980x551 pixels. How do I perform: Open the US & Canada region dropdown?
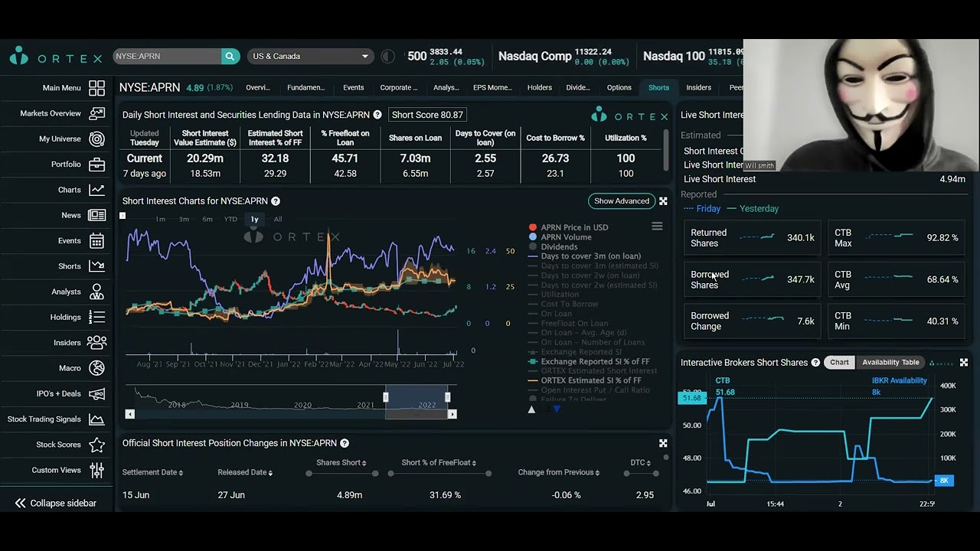click(x=310, y=56)
